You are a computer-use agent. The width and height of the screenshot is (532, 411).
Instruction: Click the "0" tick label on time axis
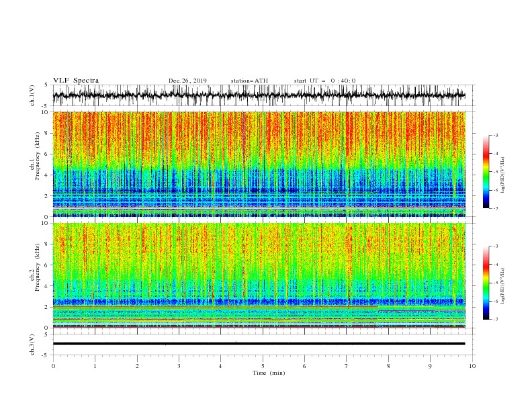53,366
